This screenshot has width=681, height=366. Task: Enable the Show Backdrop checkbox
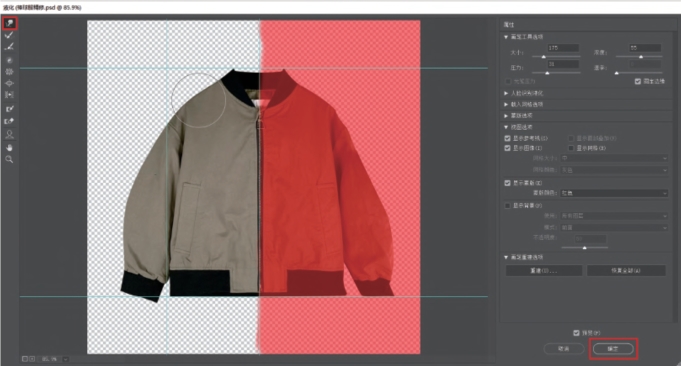pos(507,205)
